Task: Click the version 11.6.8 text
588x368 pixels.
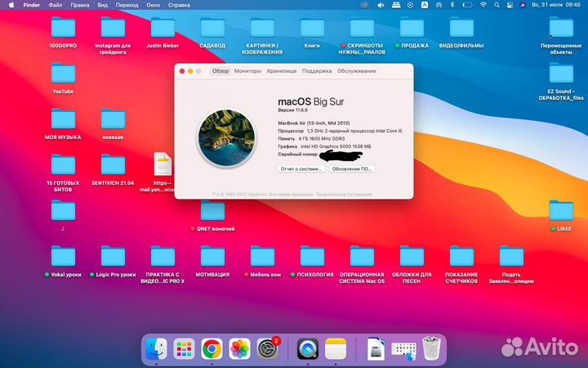Action: click(x=292, y=110)
